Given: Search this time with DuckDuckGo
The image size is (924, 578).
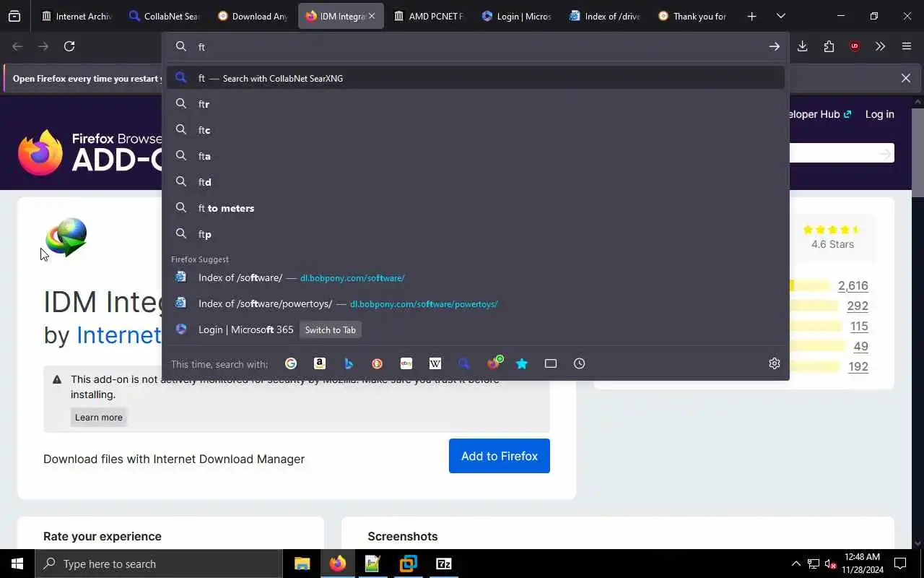Looking at the screenshot, I should [x=378, y=363].
